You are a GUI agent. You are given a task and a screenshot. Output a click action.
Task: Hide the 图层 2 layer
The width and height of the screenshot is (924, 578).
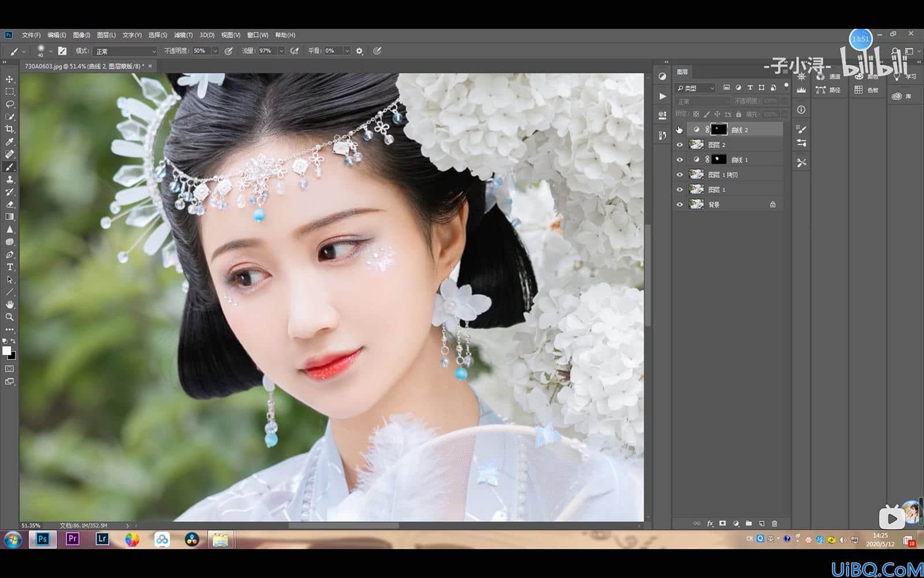coord(680,145)
